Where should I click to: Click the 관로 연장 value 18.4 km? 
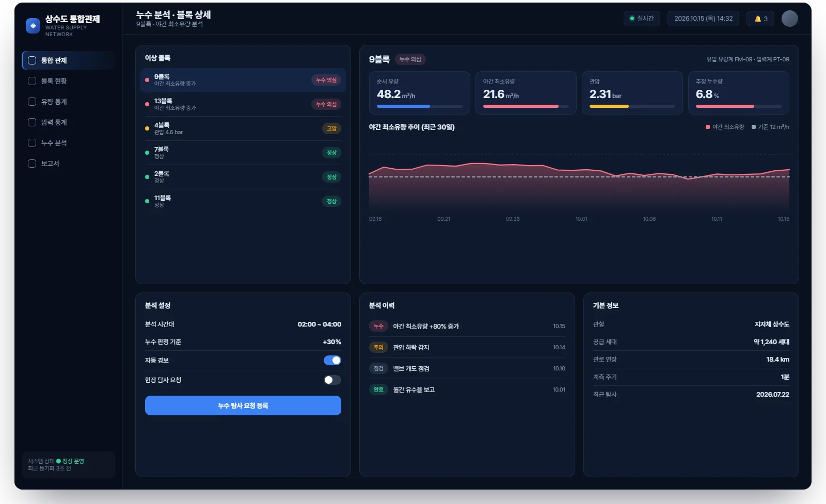coord(777,360)
